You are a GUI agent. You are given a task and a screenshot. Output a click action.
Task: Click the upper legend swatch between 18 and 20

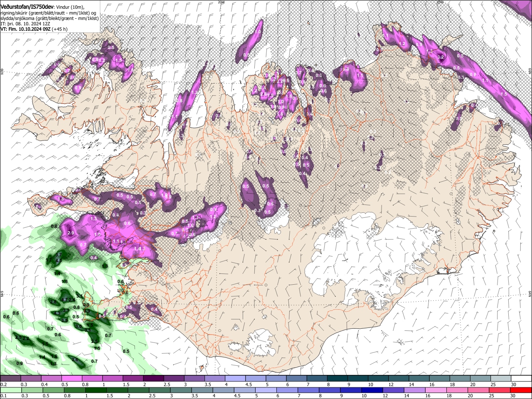460,379
